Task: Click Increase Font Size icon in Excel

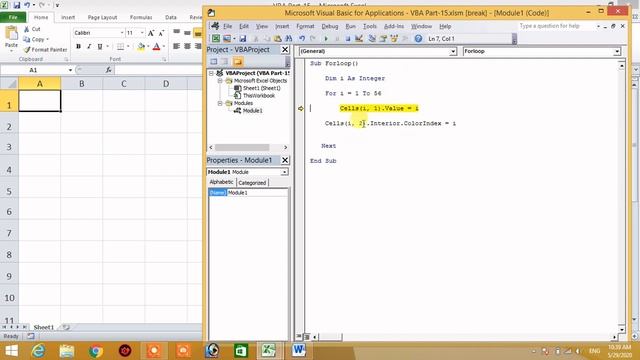Action: (x=151, y=33)
